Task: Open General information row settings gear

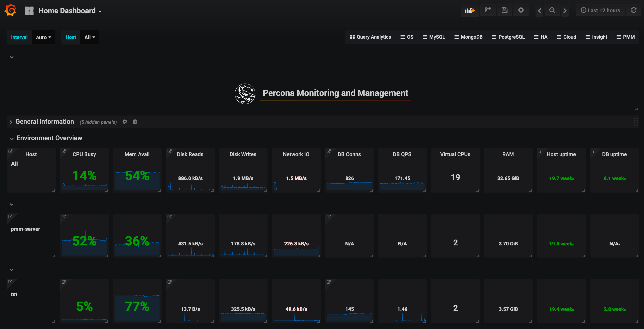Action: pos(125,122)
